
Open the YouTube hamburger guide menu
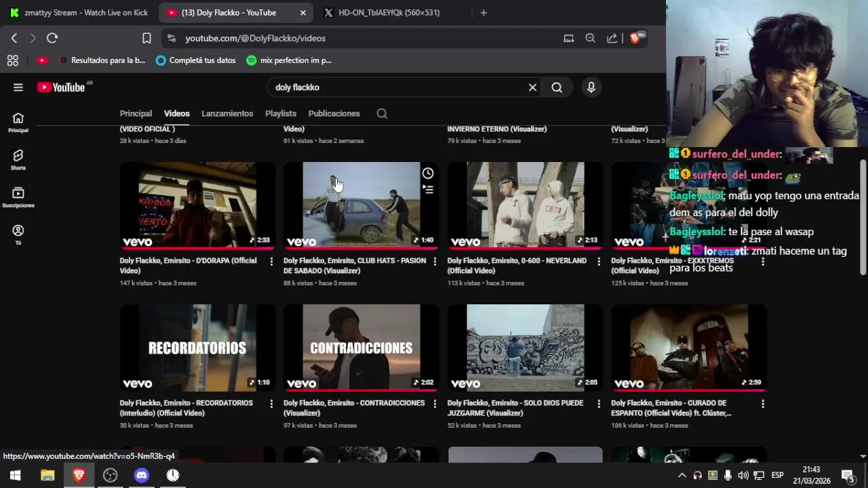tap(18, 87)
